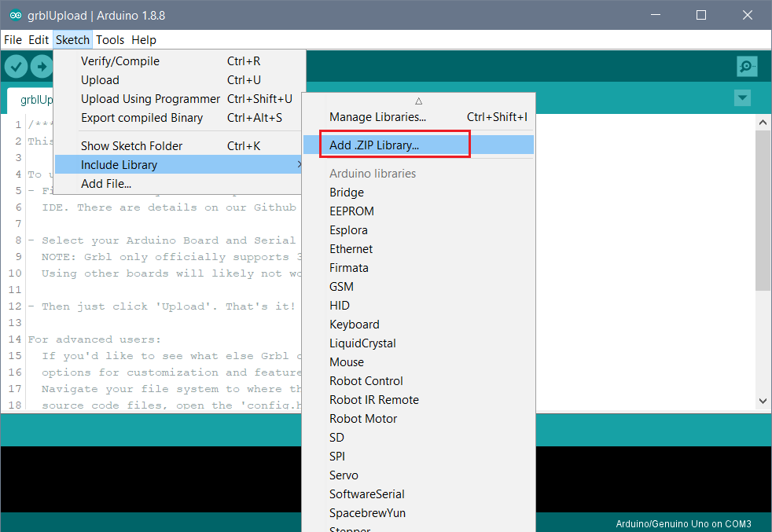Include the Esplora library

418,229
